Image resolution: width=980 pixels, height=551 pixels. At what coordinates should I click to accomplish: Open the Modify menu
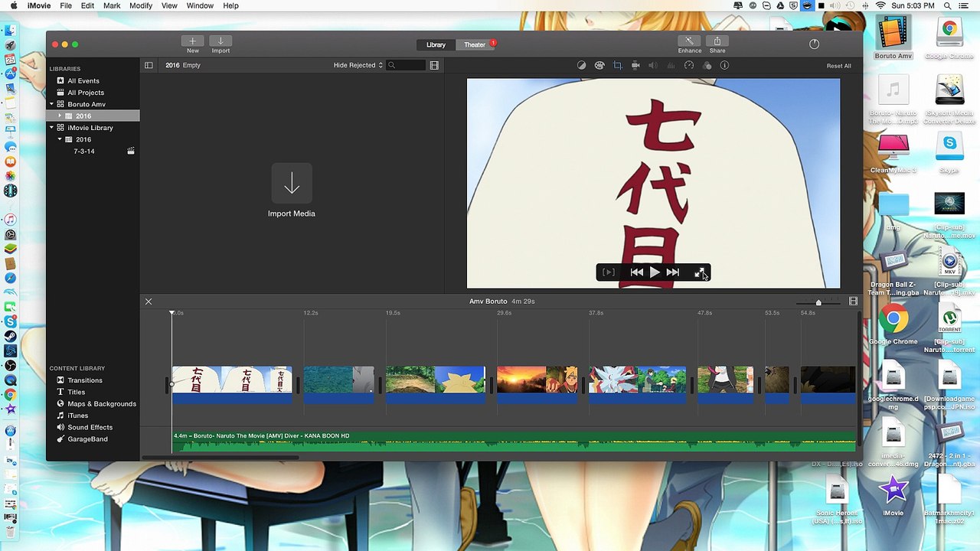[x=141, y=5]
